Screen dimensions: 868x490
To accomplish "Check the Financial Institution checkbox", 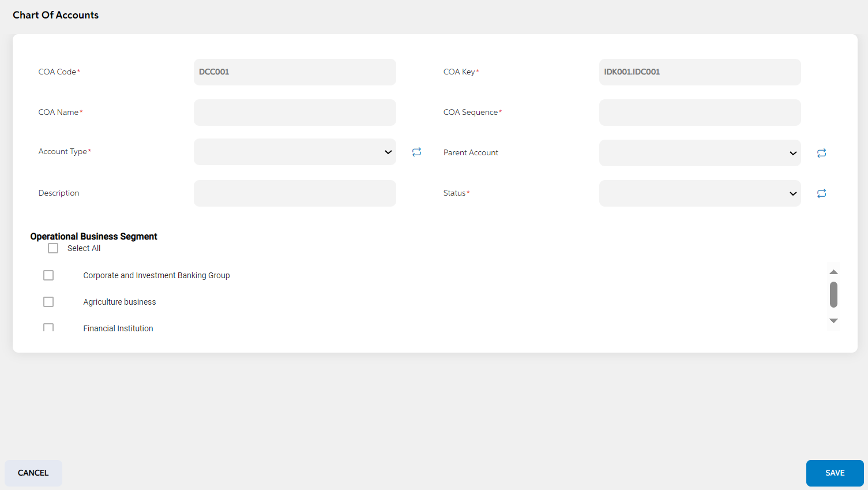I will coord(48,327).
